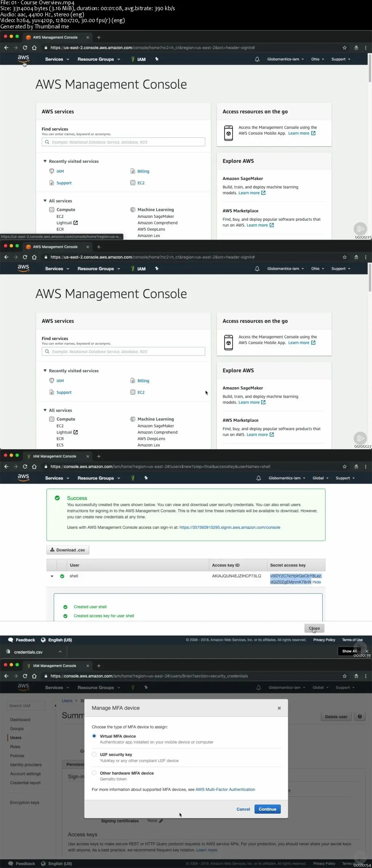Click Show All in the downloads bar
This screenshot has width=372, height=868.
click(x=349, y=651)
